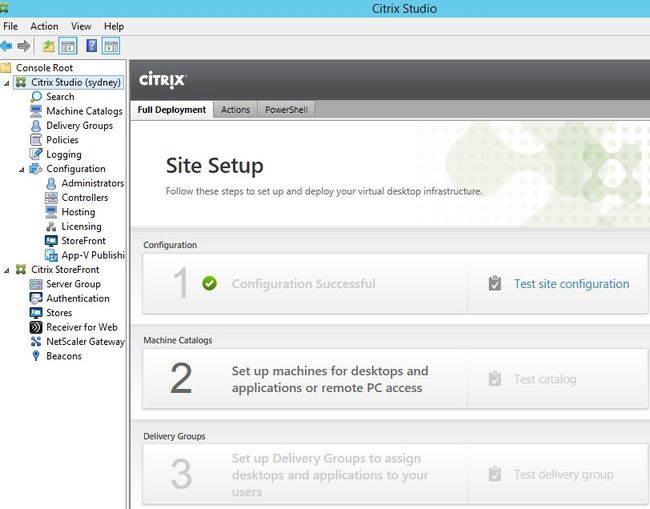Select Receiver for Web in tree
Viewport: 650px width, 509px height.
(x=82, y=327)
